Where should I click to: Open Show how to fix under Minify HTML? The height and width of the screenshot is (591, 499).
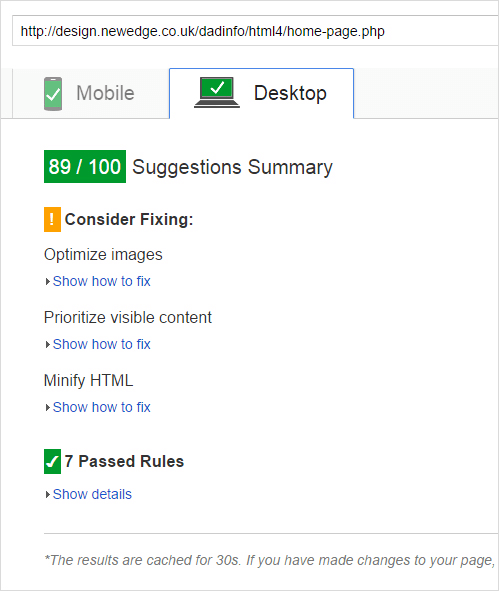coord(101,407)
